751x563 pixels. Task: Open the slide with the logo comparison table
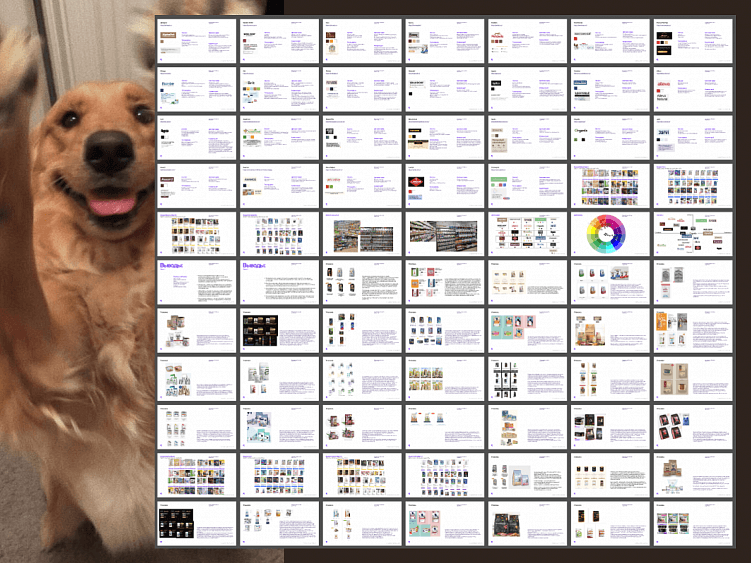(527, 234)
